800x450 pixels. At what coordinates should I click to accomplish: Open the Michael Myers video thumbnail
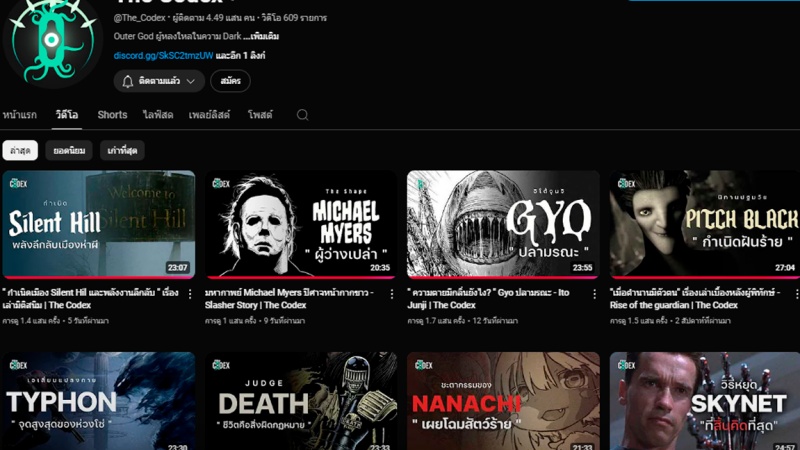pyautogui.click(x=301, y=224)
